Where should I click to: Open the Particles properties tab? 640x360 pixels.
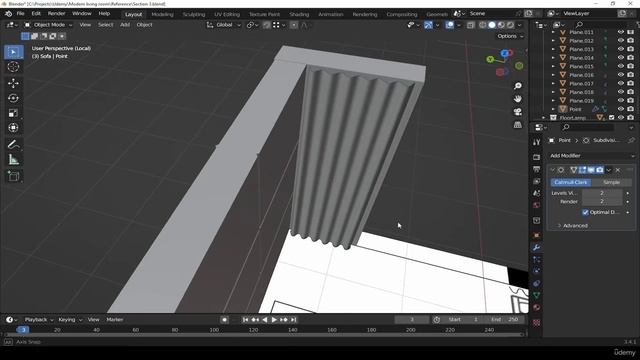pyautogui.click(x=537, y=259)
